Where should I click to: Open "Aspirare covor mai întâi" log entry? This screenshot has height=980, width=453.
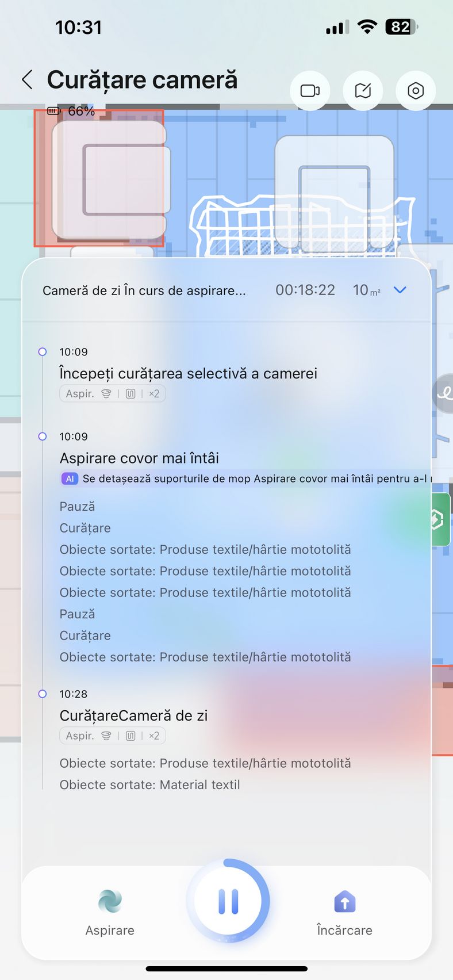(140, 458)
